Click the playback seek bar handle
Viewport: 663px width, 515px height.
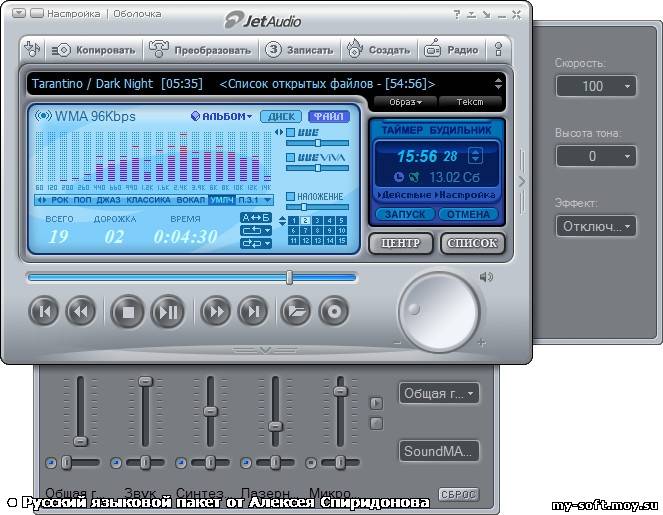pos(289,277)
